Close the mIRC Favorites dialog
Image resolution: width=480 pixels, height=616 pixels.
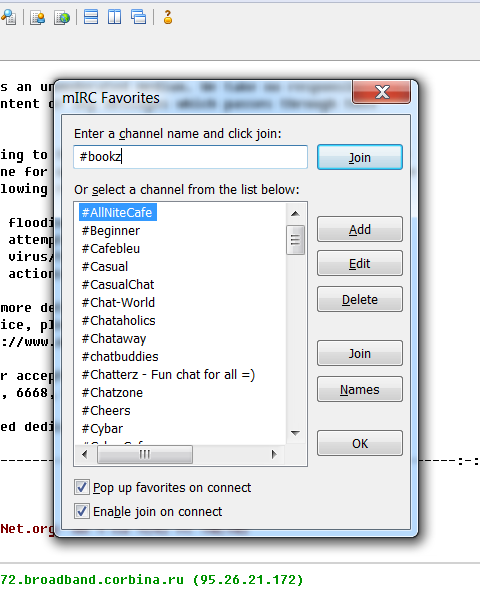pos(382,92)
